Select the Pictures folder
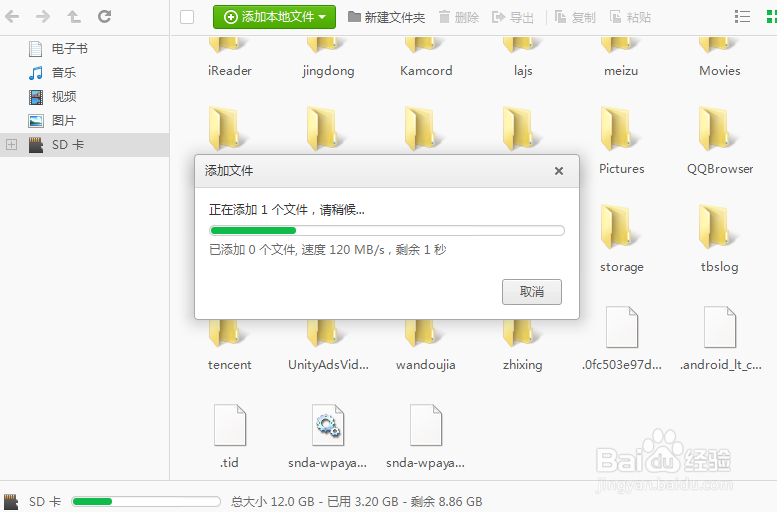Viewport: 777px width, 512px height. pyautogui.click(x=621, y=141)
